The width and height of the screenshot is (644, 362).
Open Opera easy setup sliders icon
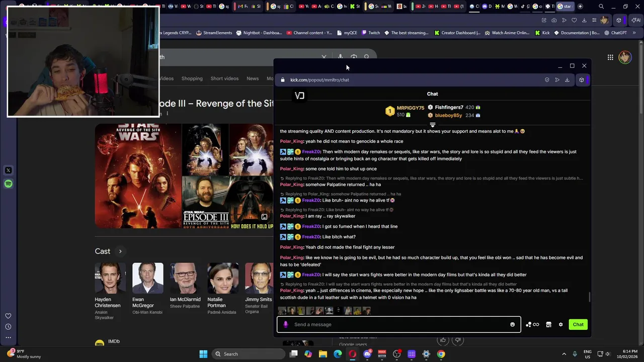[594, 20]
